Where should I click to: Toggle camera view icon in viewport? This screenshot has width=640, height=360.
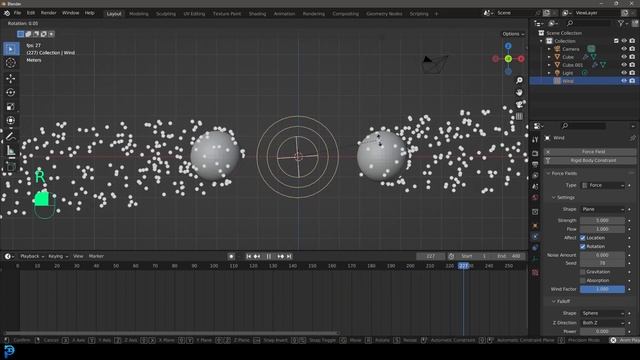[x=519, y=104]
